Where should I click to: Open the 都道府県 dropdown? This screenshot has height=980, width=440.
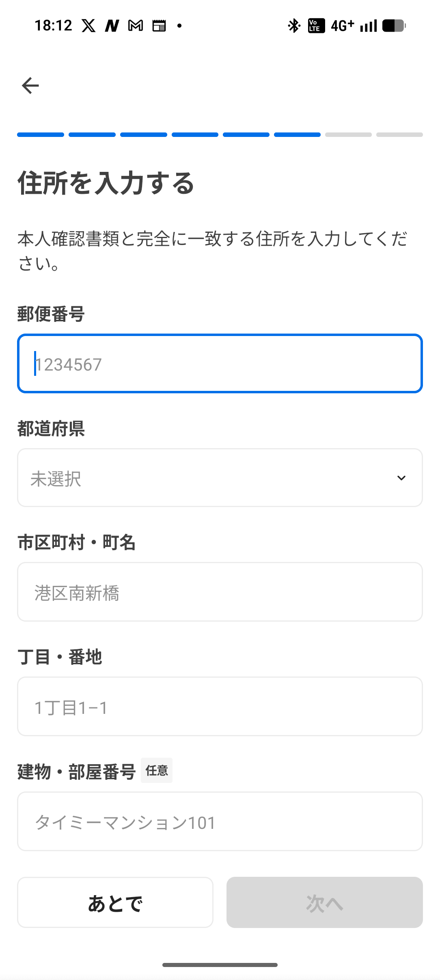point(220,478)
